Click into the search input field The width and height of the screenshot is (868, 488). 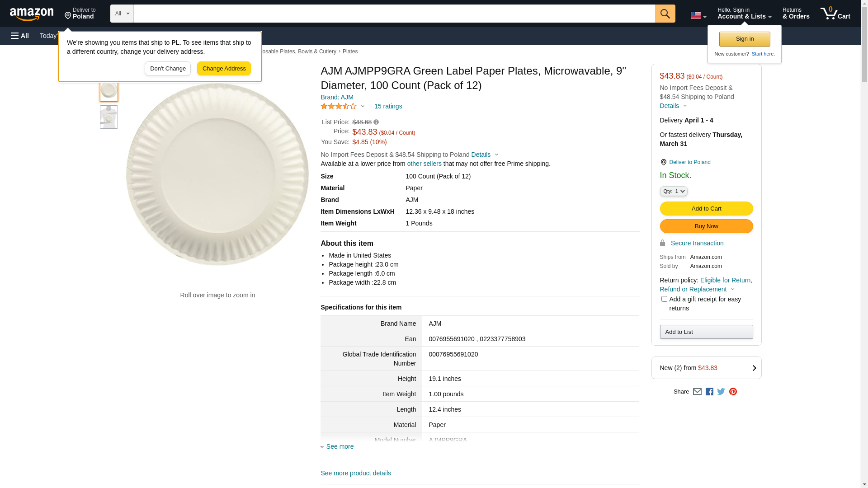(393, 14)
